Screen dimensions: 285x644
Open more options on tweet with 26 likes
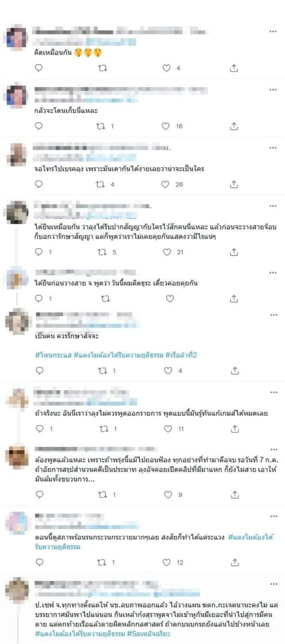273,147
